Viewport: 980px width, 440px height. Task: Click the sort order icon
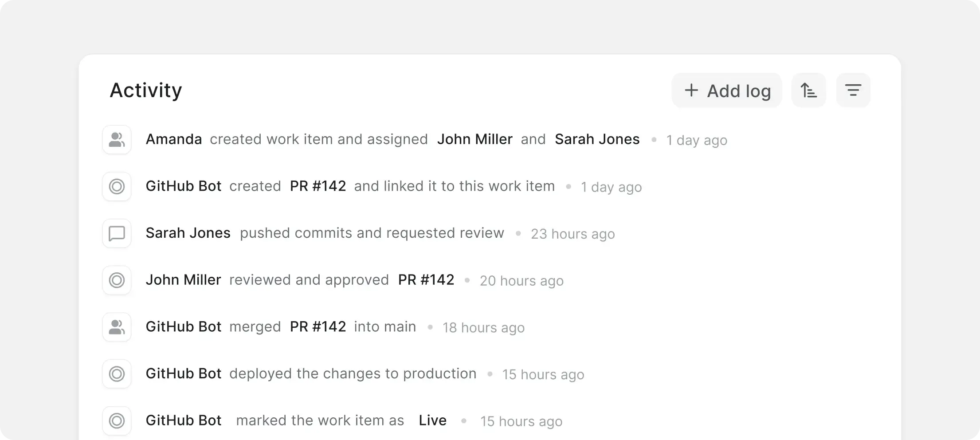(808, 90)
